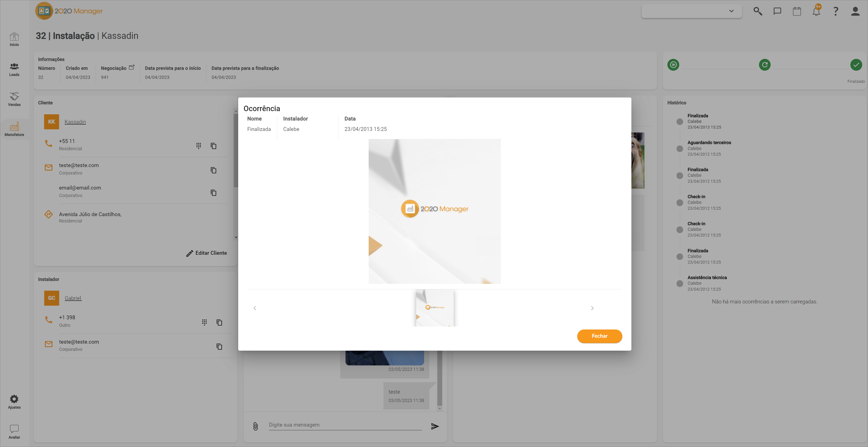Click the started play status icon
868x447 pixels.
pyautogui.click(x=673, y=65)
